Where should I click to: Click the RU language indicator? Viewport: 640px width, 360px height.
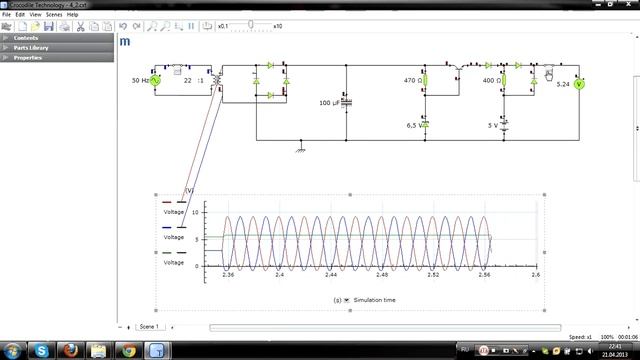(464, 350)
